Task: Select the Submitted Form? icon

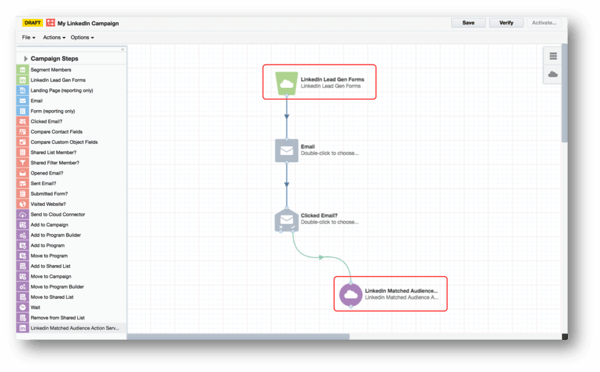Action: [x=23, y=194]
